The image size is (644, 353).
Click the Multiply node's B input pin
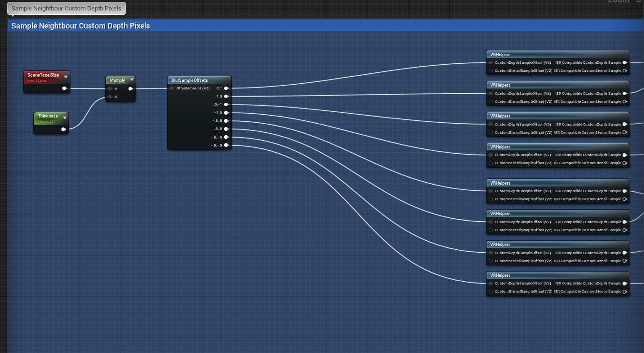coord(110,97)
